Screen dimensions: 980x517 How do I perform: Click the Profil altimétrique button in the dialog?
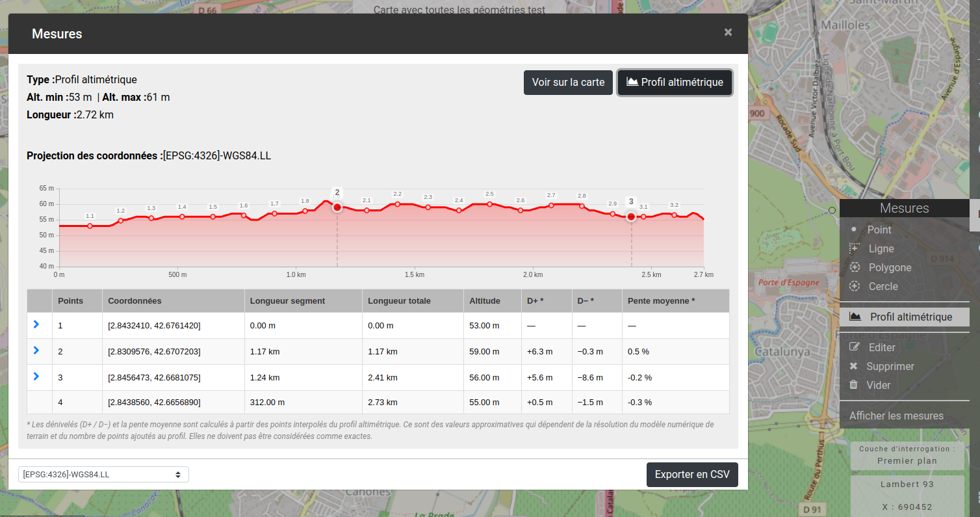[x=675, y=83]
